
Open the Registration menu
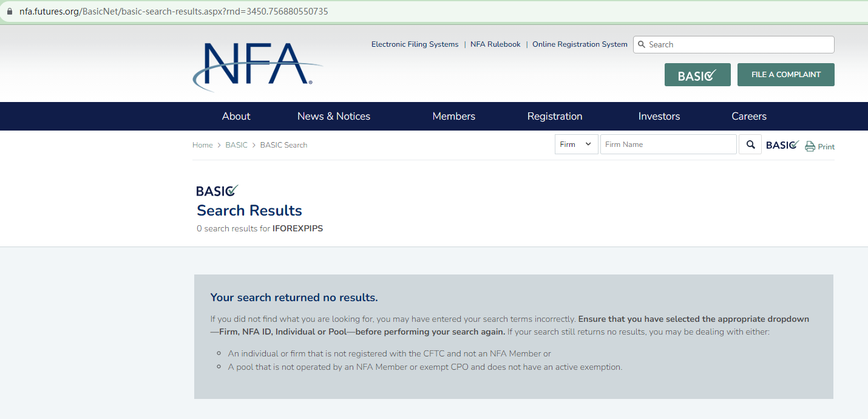click(555, 116)
